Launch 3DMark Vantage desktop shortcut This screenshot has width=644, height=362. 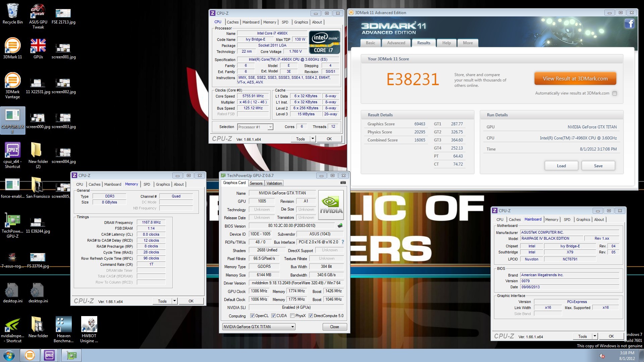click(x=13, y=85)
